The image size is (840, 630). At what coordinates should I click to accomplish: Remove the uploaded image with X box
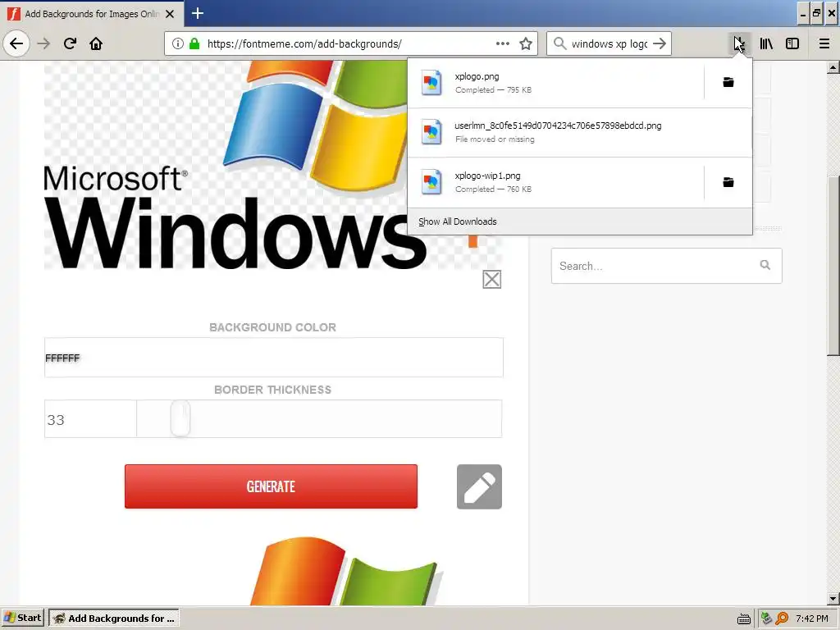click(492, 279)
